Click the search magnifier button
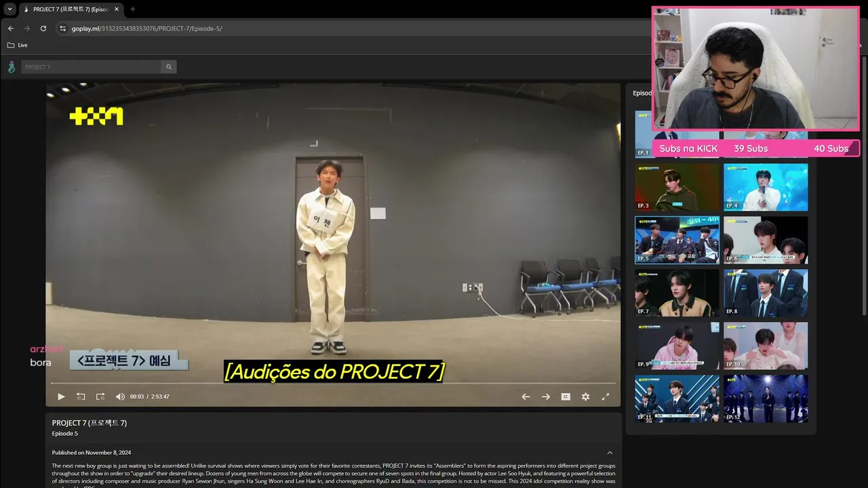Screen dimensions: 868x488 (x=170, y=67)
